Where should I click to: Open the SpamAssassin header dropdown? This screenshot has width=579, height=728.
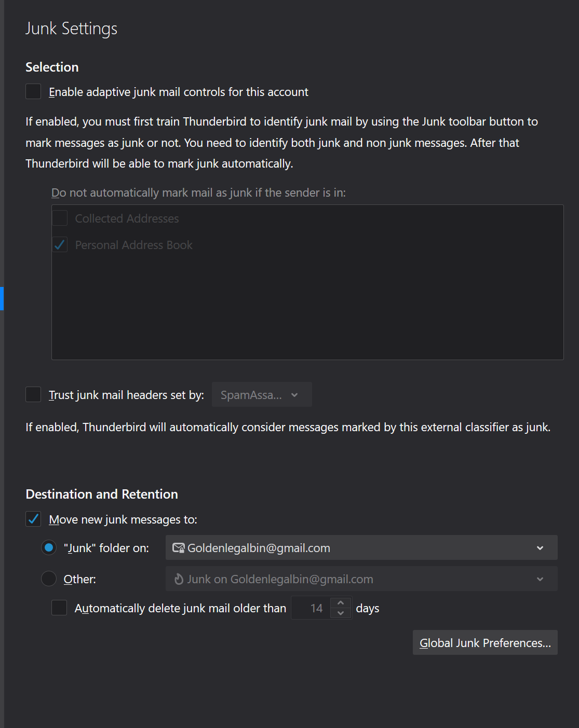(x=261, y=395)
